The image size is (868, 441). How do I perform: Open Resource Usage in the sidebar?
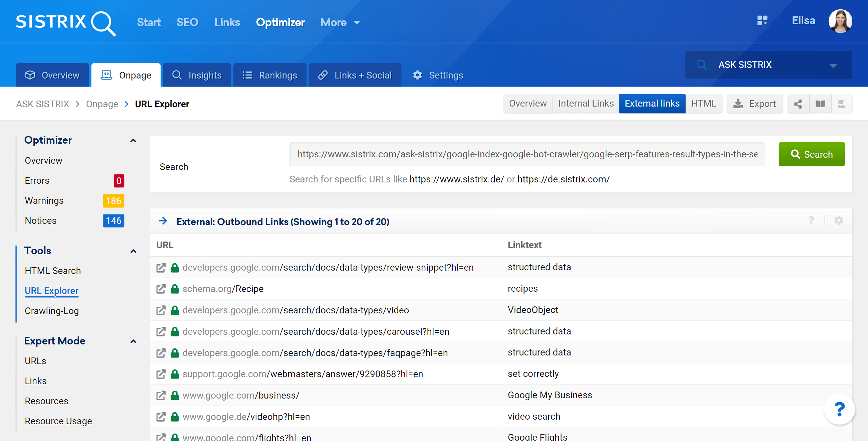(58, 421)
